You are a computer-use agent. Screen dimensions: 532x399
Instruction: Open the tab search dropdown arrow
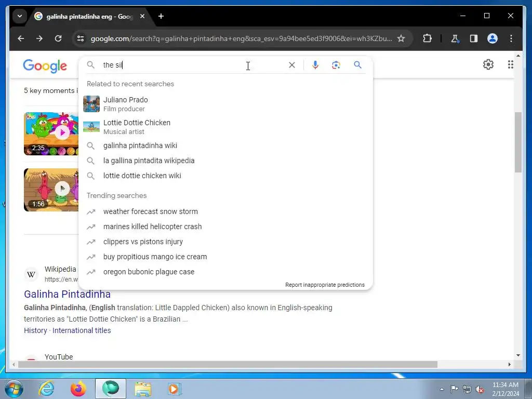[20, 16]
